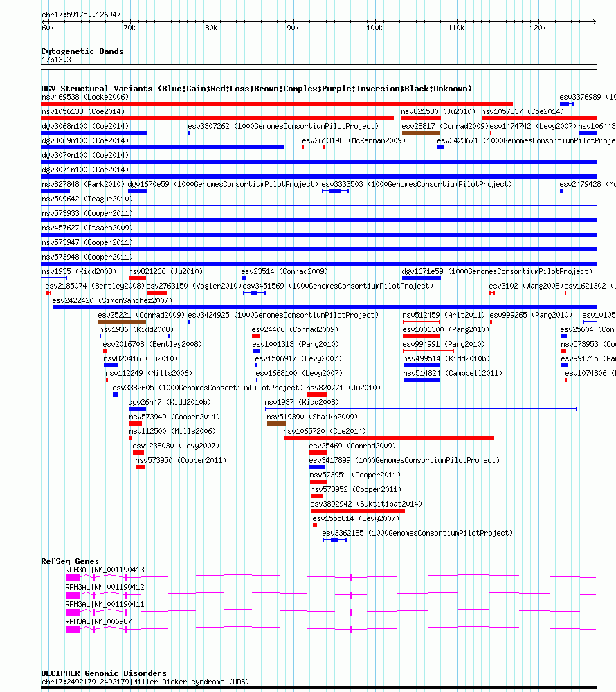
Task: Click nsv512459 (Arlt2011) label
Action: 444,316
